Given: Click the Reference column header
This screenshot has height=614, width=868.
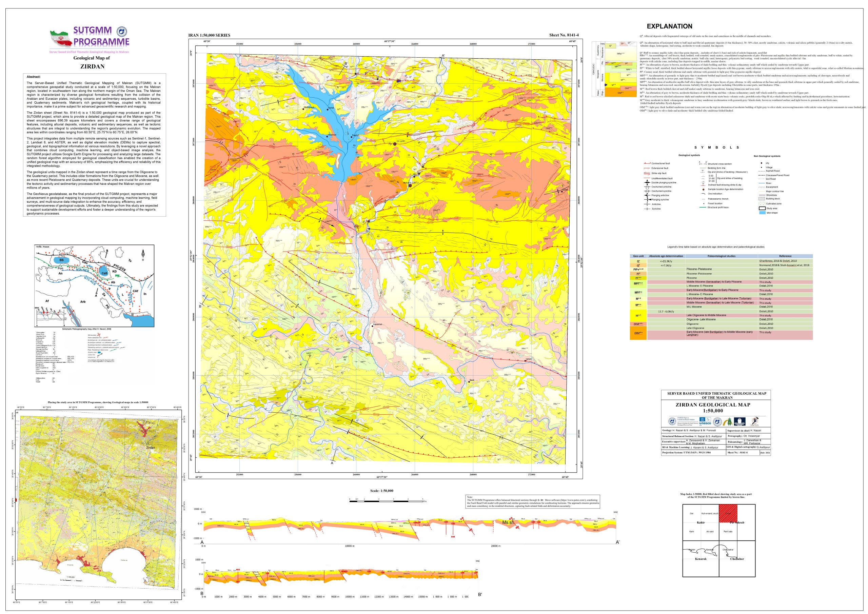Looking at the screenshot, I should [785, 256].
